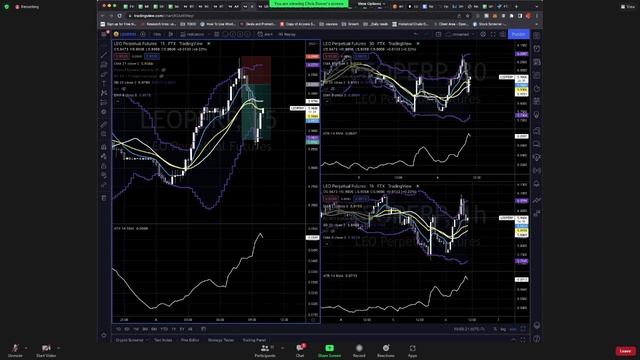Open the Trading Panel tab
This screenshot has width=640, height=360.
pyautogui.click(x=254, y=340)
